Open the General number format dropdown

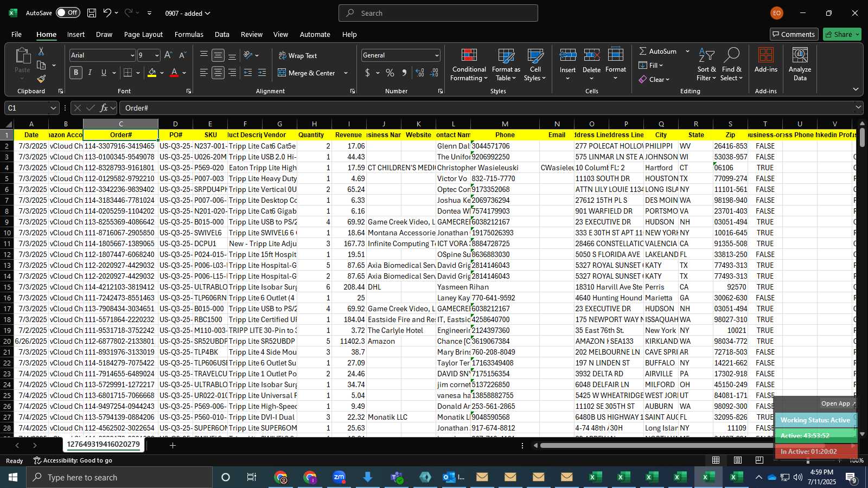(437, 55)
